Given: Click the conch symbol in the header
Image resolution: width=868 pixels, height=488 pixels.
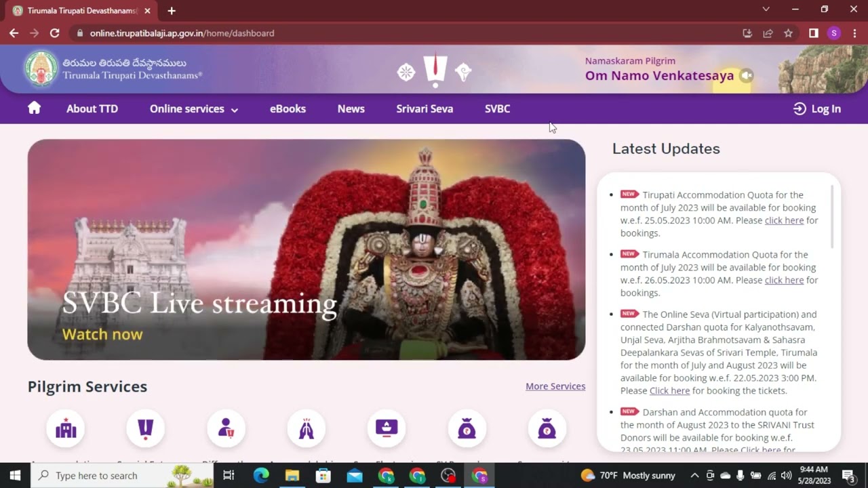Looking at the screenshot, I should (x=463, y=72).
